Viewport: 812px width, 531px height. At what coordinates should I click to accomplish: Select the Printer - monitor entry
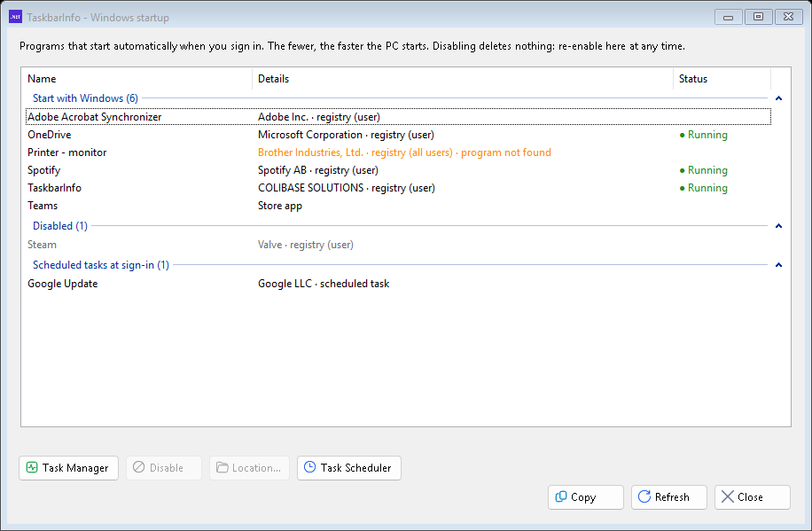tap(398, 152)
